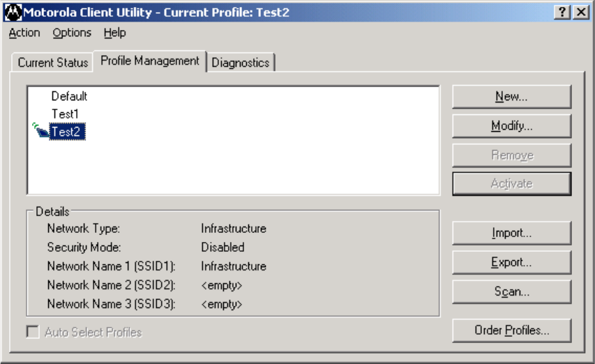Click the Motorola logo icon in title bar
The width and height of the screenshot is (595, 364).
point(13,12)
